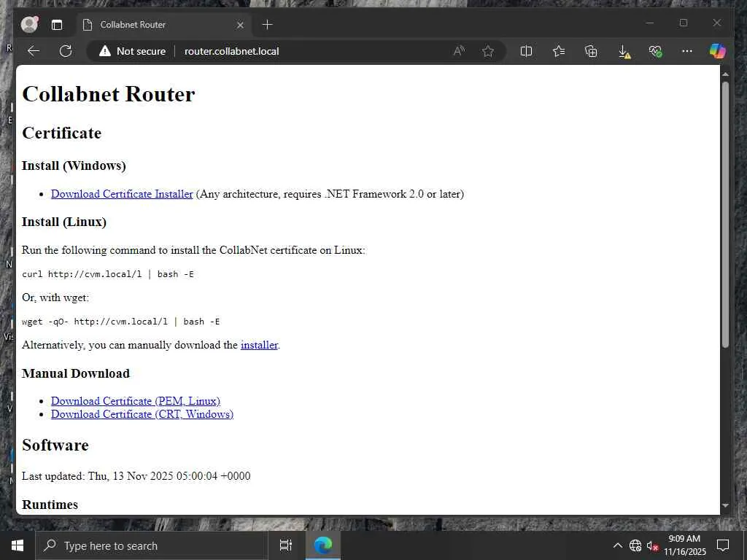
Task: Click the page scrollbar thumb
Action: click(x=725, y=214)
